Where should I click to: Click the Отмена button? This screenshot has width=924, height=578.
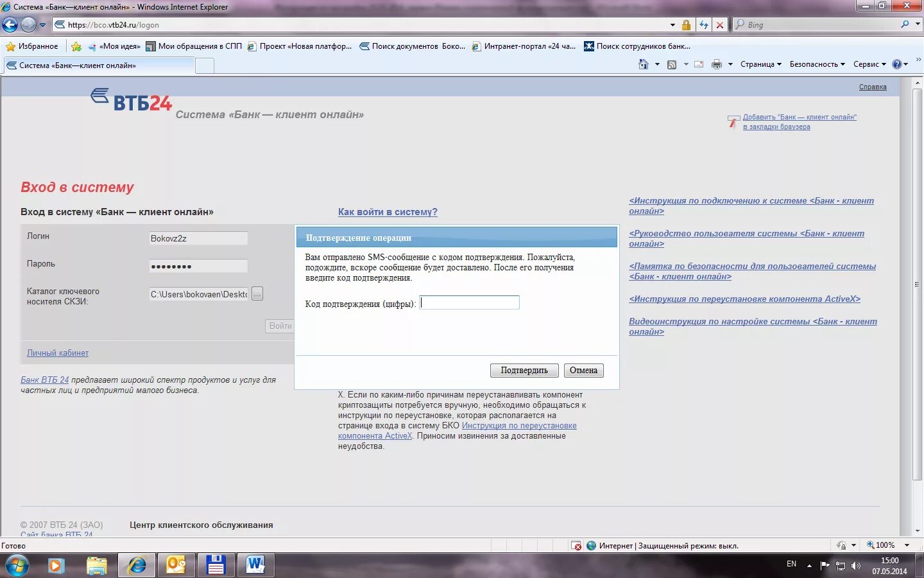click(x=583, y=371)
